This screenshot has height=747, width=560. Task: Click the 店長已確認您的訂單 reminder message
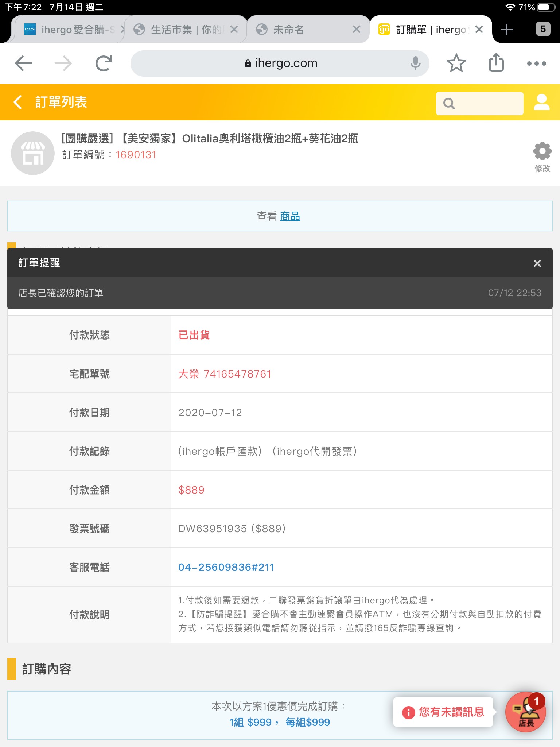61,293
